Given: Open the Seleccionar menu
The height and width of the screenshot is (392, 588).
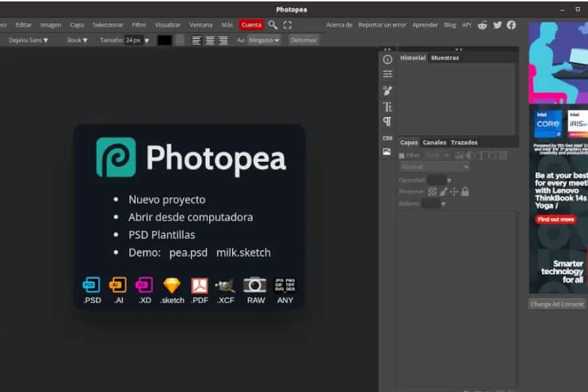Looking at the screenshot, I should point(108,25).
